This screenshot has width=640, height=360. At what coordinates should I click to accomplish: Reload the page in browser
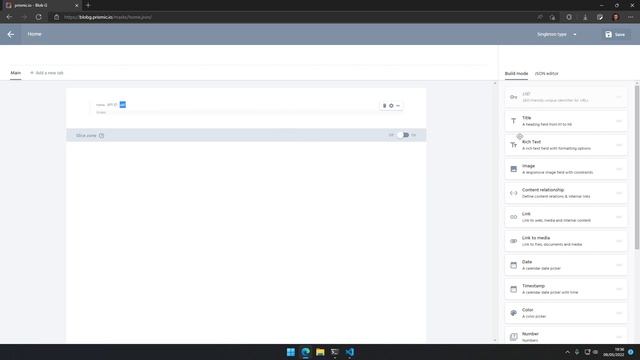38,17
